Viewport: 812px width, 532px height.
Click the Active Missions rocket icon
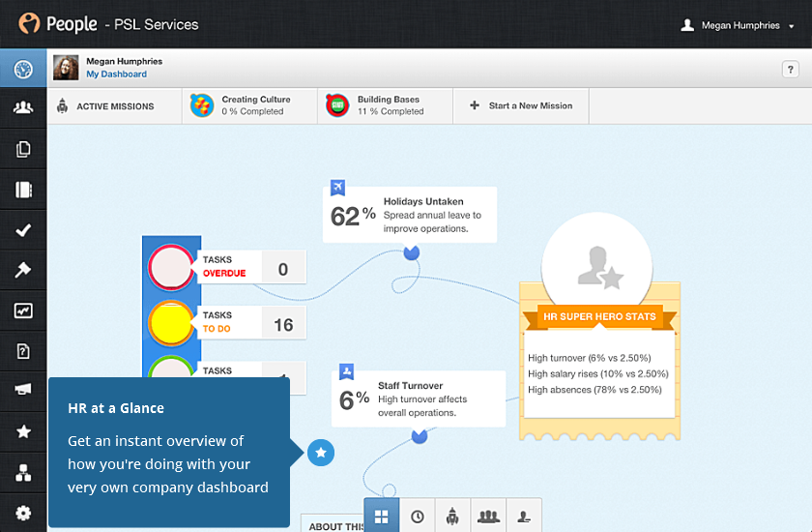[x=63, y=105]
